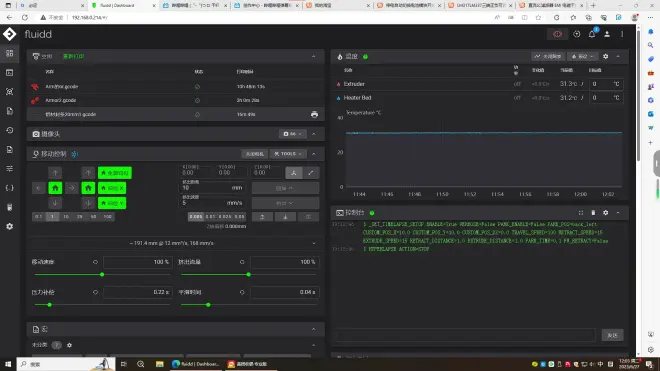Open the user account icon
The width and height of the screenshot is (660, 371).
pos(607,34)
